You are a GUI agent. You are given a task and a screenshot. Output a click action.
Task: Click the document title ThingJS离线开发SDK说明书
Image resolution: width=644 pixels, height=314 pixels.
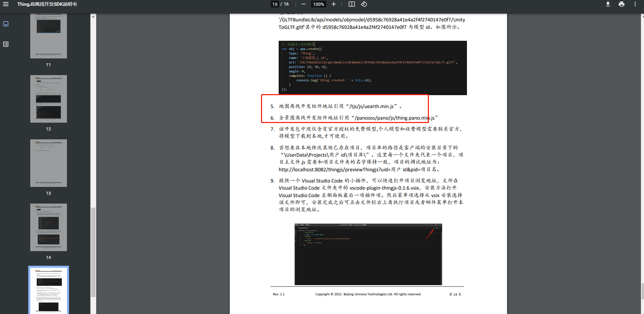47,4
